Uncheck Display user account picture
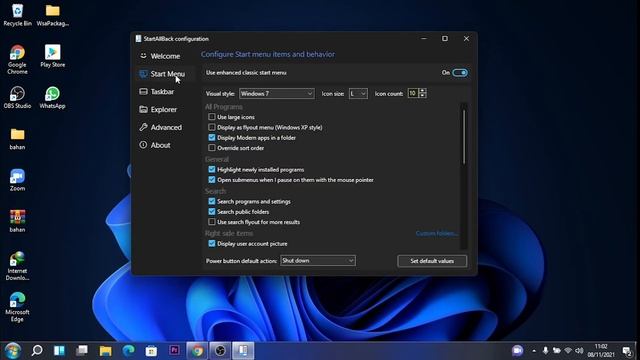This screenshot has height=360, width=640. pyautogui.click(x=211, y=244)
